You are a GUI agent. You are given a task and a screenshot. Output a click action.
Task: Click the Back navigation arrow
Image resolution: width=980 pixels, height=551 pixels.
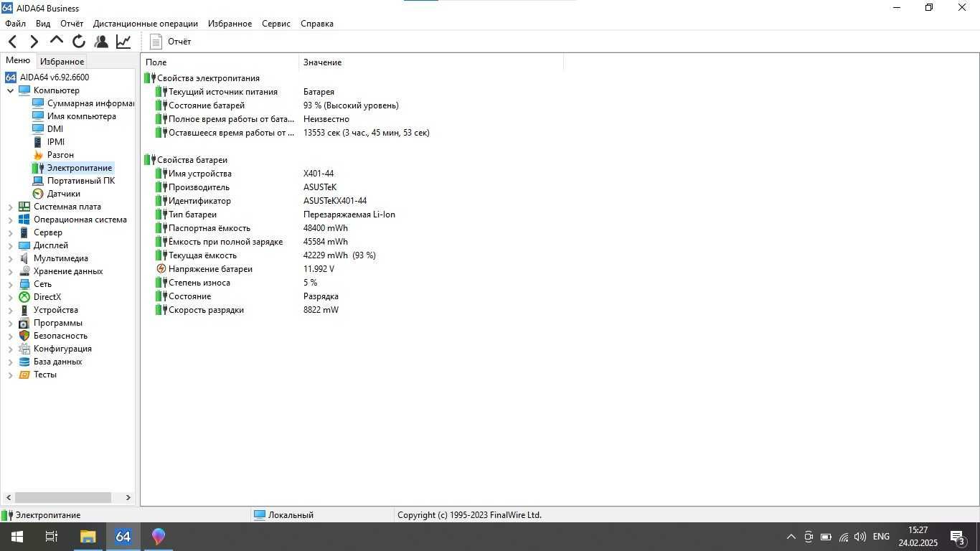[12, 42]
